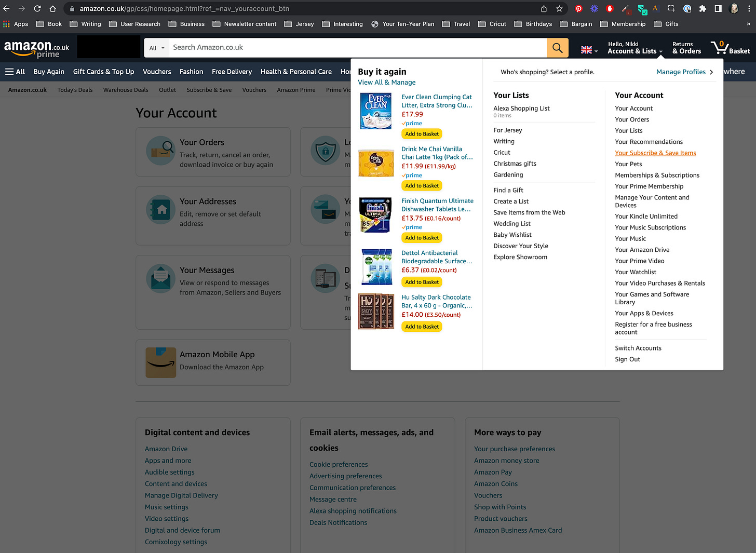756x553 pixels.
Task: Bookmark this page with star icon
Action: [559, 8]
